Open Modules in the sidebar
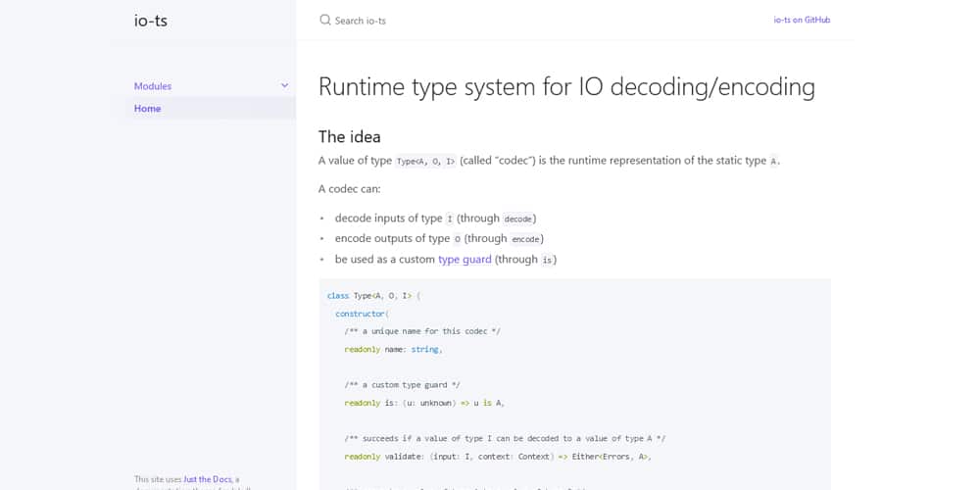 click(153, 86)
